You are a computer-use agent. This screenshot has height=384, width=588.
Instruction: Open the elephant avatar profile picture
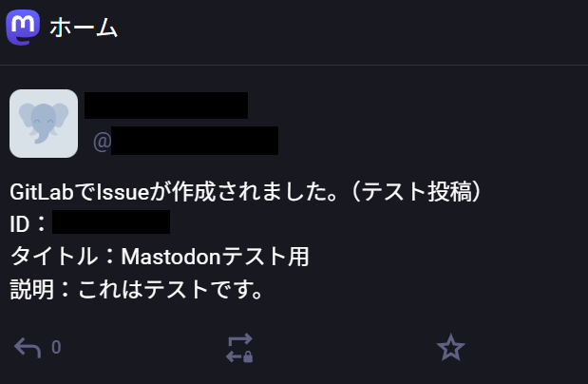click(x=44, y=124)
